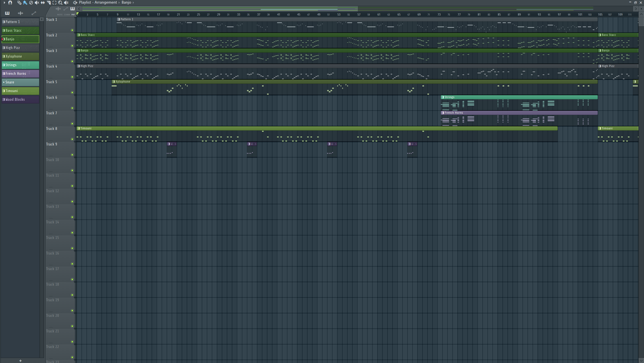Select the Playback speaker tool
The image size is (644, 363).
point(66,3)
